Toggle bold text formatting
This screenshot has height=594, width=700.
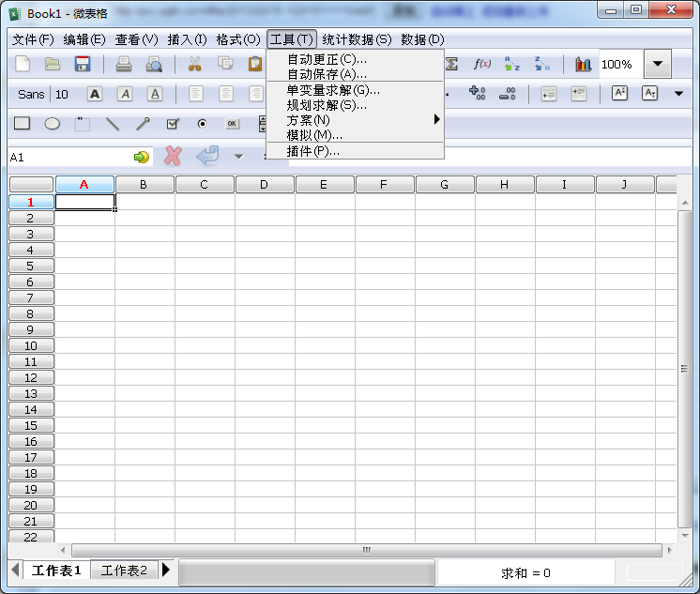click(95, 94)
